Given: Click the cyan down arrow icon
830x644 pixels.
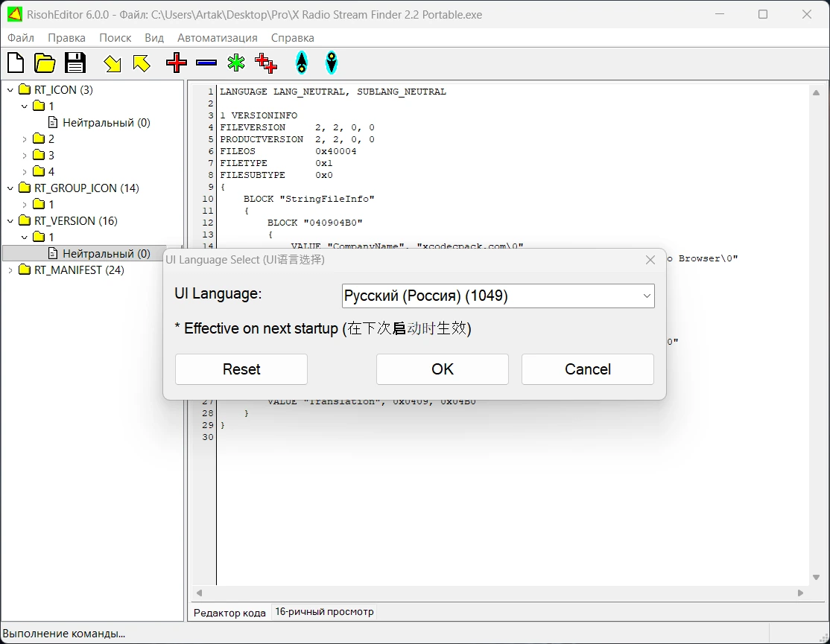Looking at the screenshot, I should coord(332,63).
